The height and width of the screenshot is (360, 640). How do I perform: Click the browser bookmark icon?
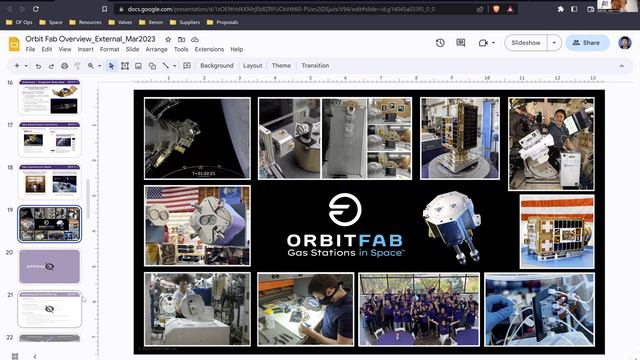tap(104, 9)
